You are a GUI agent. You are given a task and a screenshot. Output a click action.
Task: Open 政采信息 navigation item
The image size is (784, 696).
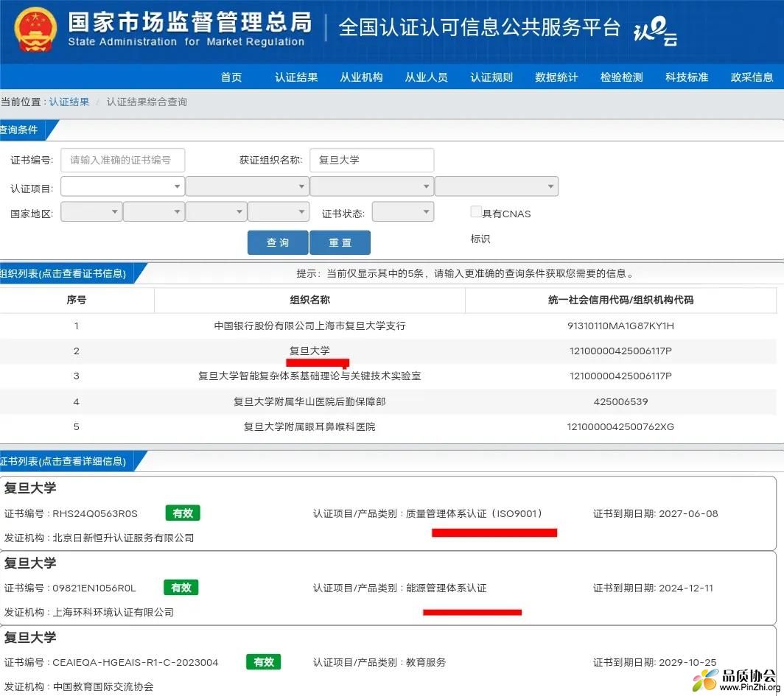[752, 77]
